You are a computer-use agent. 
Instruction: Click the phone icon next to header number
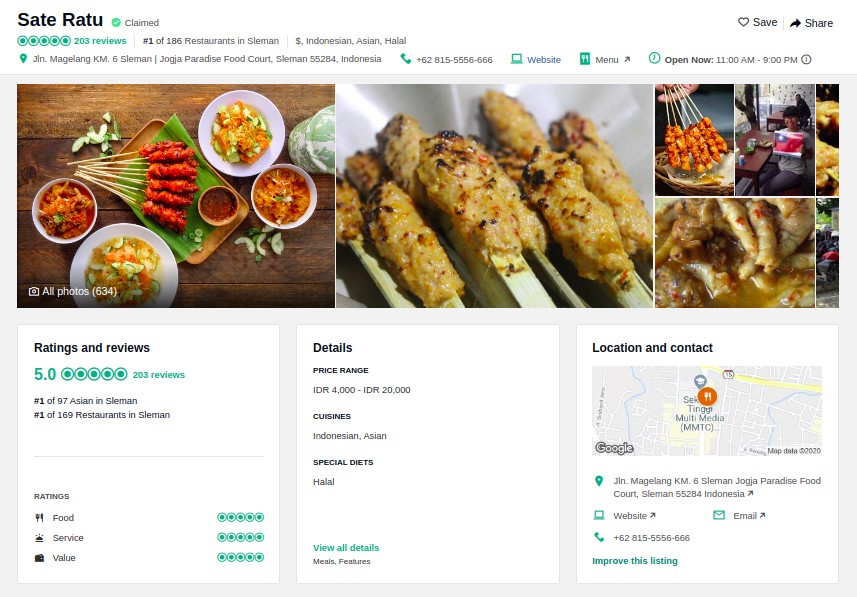(x=406, y=58)
